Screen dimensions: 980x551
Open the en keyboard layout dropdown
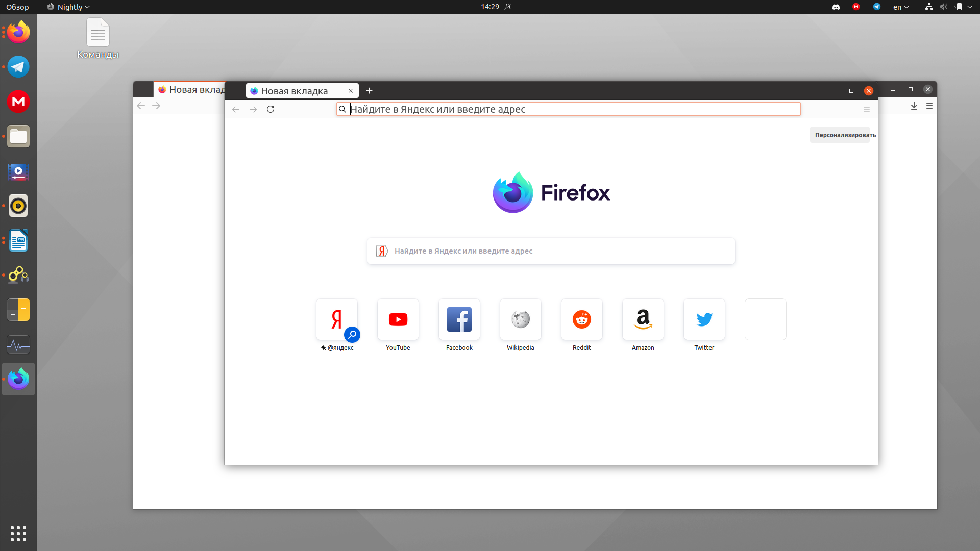click(901, 7)
